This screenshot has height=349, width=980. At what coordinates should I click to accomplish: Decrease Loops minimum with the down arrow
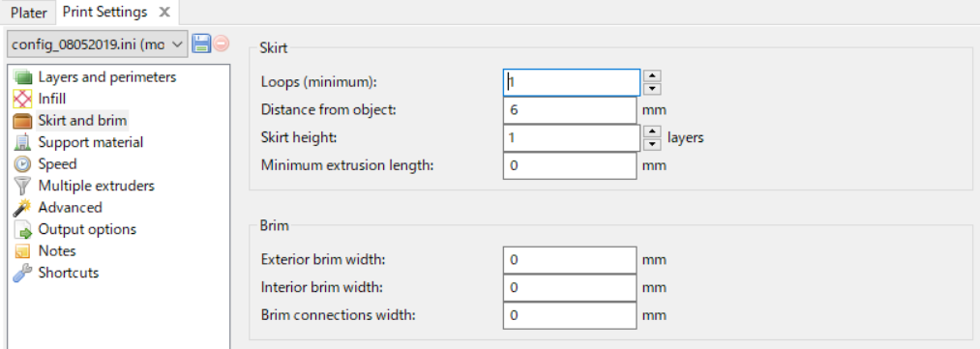652,89
